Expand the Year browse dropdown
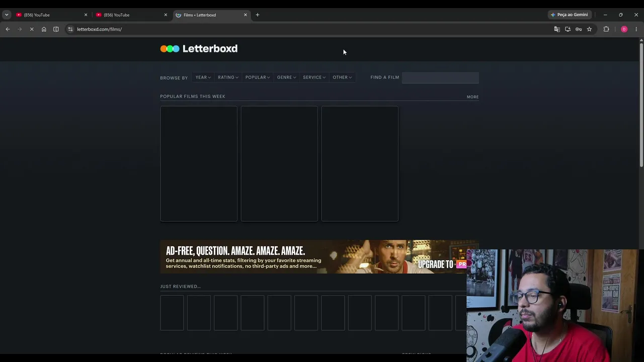This screenshot has width=644, height=362. pos(203,77)
